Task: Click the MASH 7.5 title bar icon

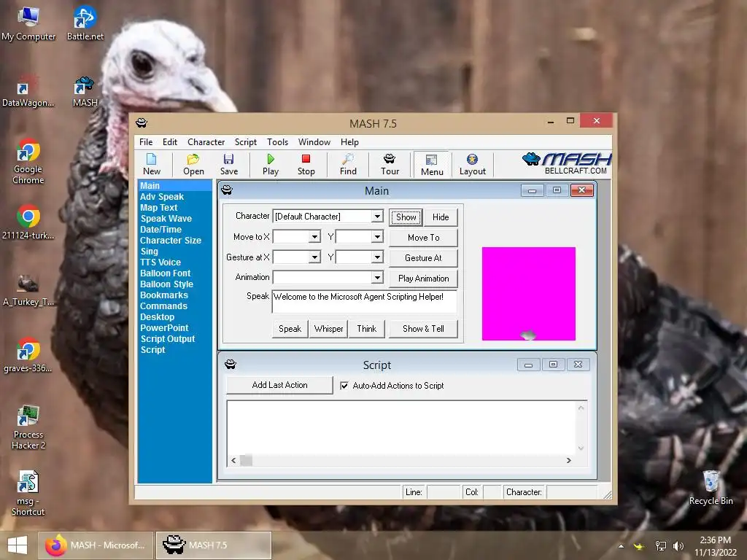Action: click(142, 122)
